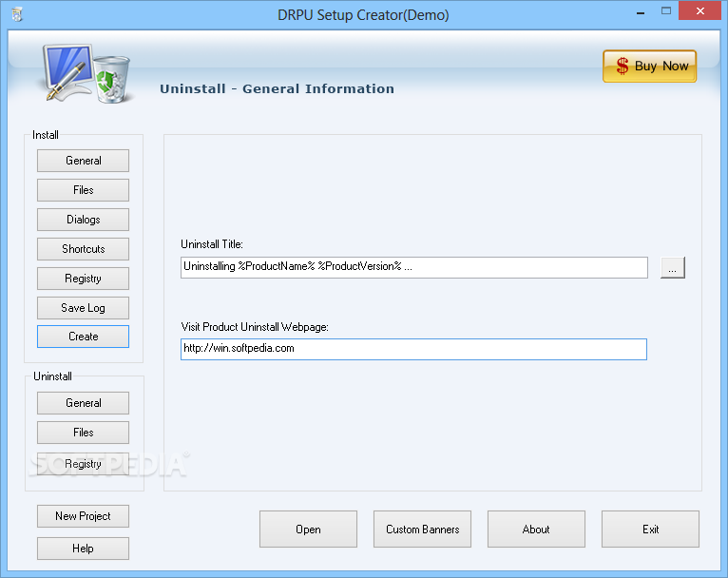Open the Install Registry section
Image resolution: width=728 pixels, height=578 pixels.
tap(83, 279)
